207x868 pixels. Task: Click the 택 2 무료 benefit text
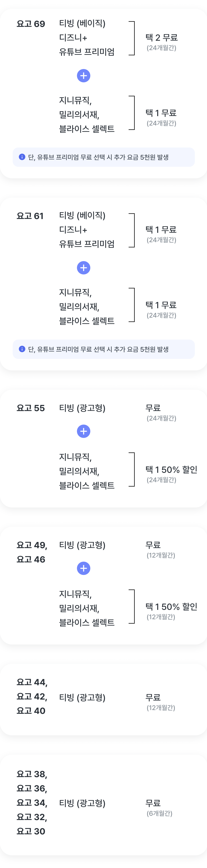(161, 38)
